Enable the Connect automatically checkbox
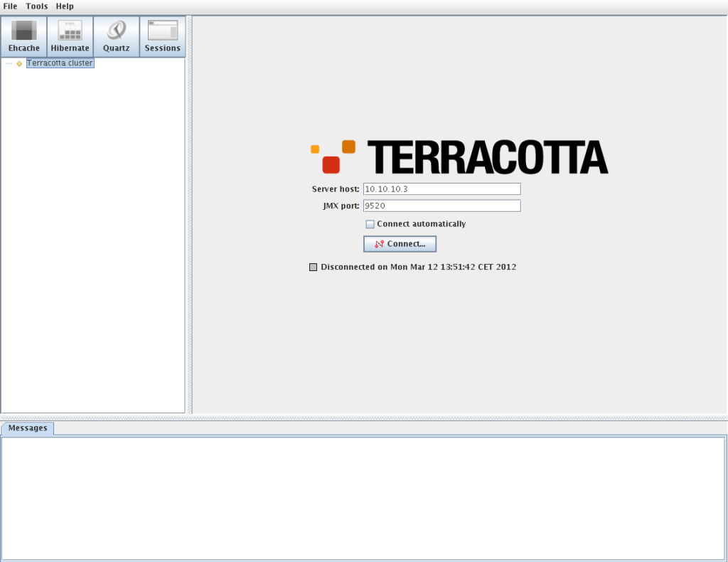Screen dimensions: 728x562 [370, 224]
